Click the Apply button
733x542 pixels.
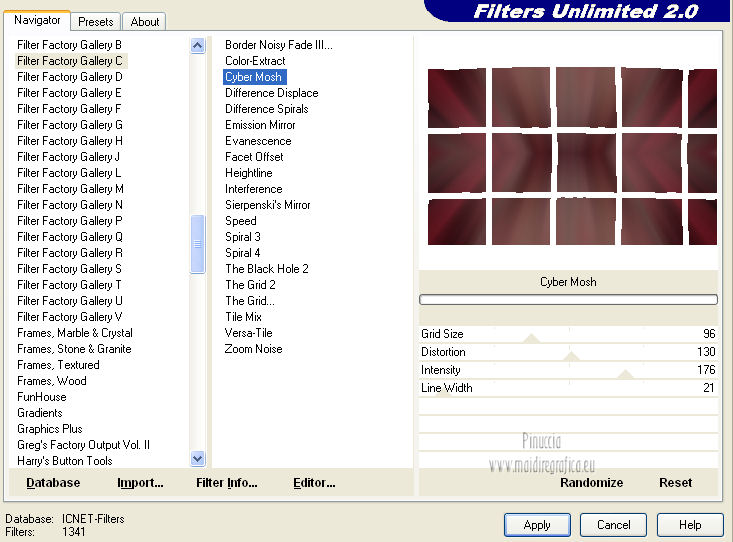(x=537, y=525)
